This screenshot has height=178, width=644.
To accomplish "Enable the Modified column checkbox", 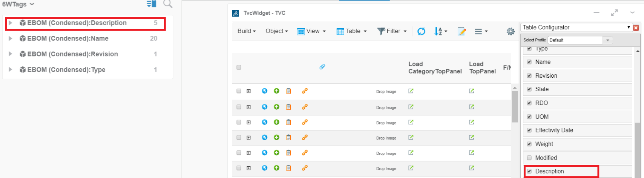I will point(529,158).
